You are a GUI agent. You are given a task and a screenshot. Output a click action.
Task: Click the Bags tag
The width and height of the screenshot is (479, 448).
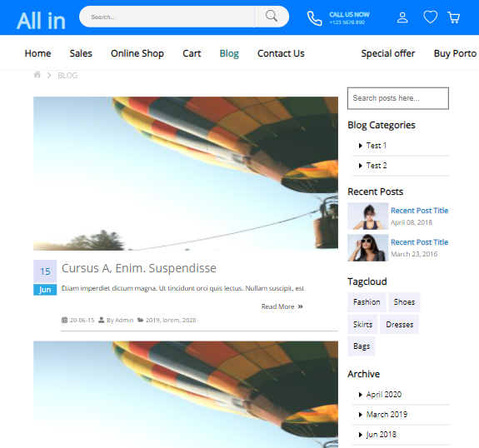point(362,346)
